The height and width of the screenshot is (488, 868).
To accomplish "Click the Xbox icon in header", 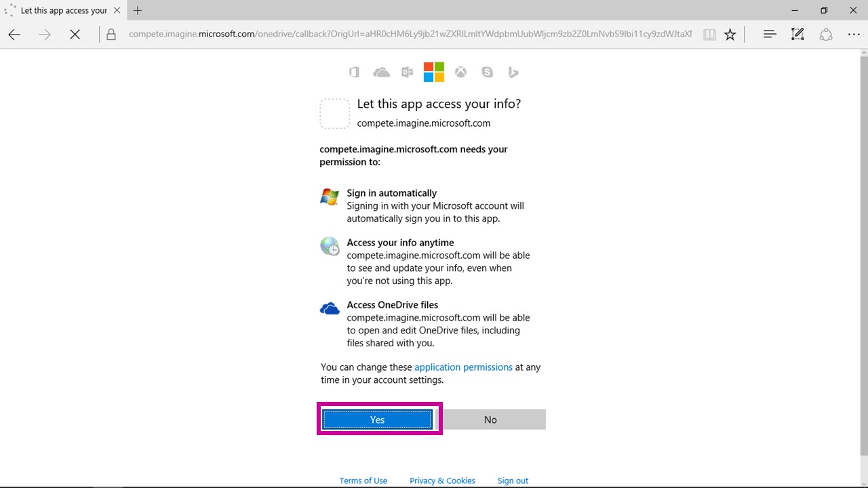I will (460, 72).
